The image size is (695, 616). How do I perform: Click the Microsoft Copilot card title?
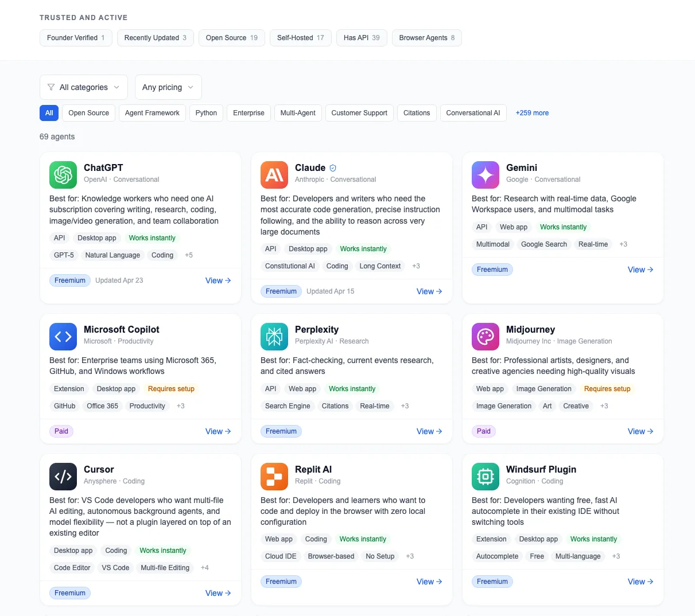click(122, 329)
